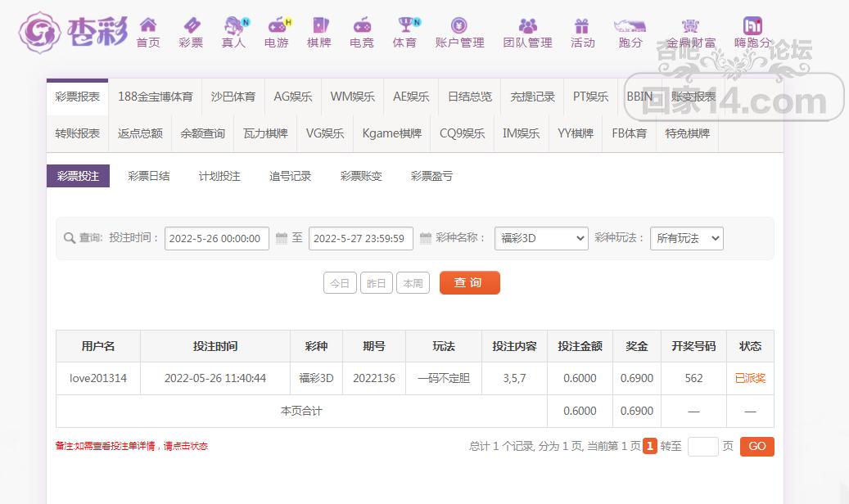This screenshot has width=849, height=504.
Task: Open the 电游 gamepad icon
Action: click(x=277, y=25)
